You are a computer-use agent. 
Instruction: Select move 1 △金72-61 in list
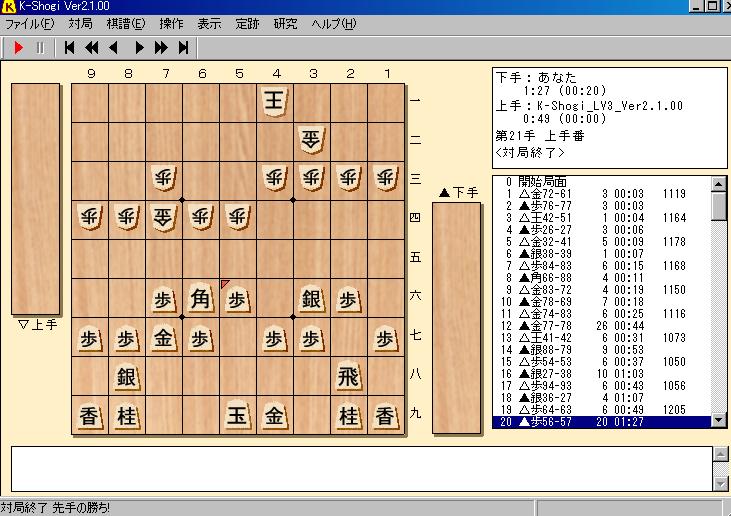click(602, 193)
